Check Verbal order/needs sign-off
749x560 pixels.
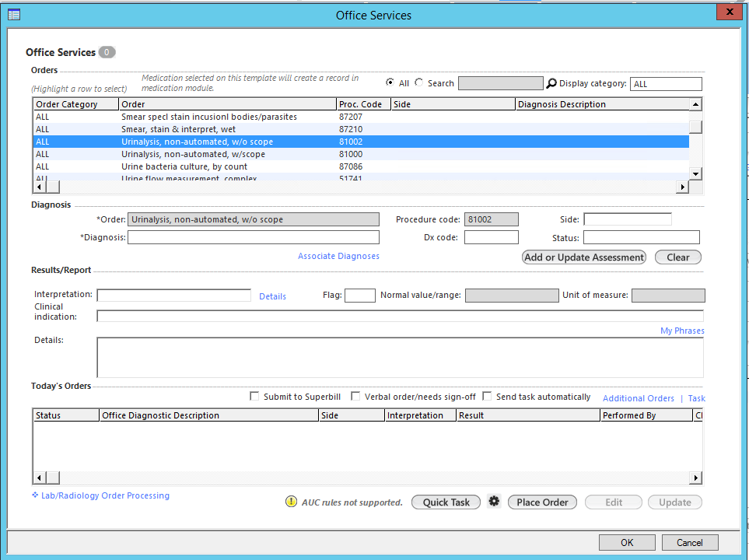355,396
